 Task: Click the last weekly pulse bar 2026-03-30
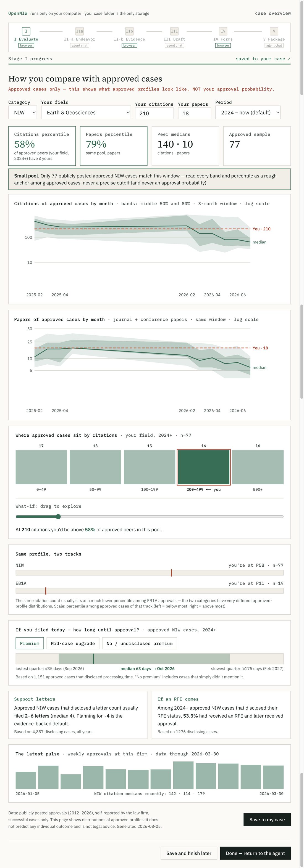pos(273,777)
